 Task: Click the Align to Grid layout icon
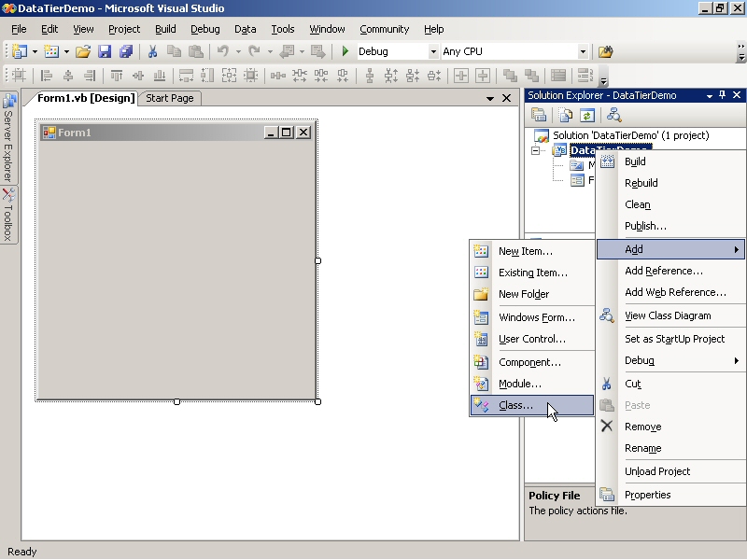tap(19, 76)
